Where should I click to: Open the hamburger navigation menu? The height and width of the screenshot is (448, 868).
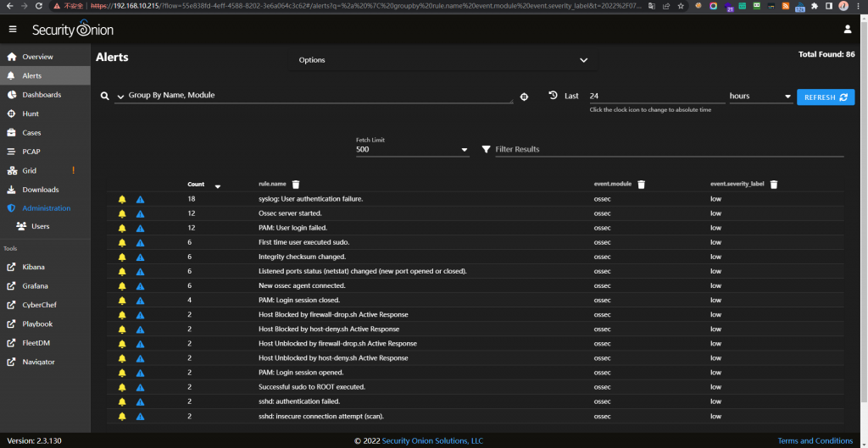(13, 30)
